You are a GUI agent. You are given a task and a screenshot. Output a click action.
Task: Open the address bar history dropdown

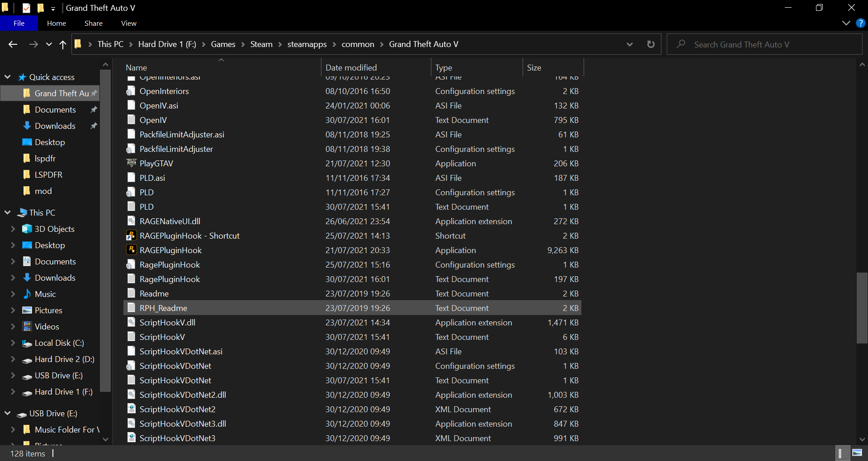(629, 44)
